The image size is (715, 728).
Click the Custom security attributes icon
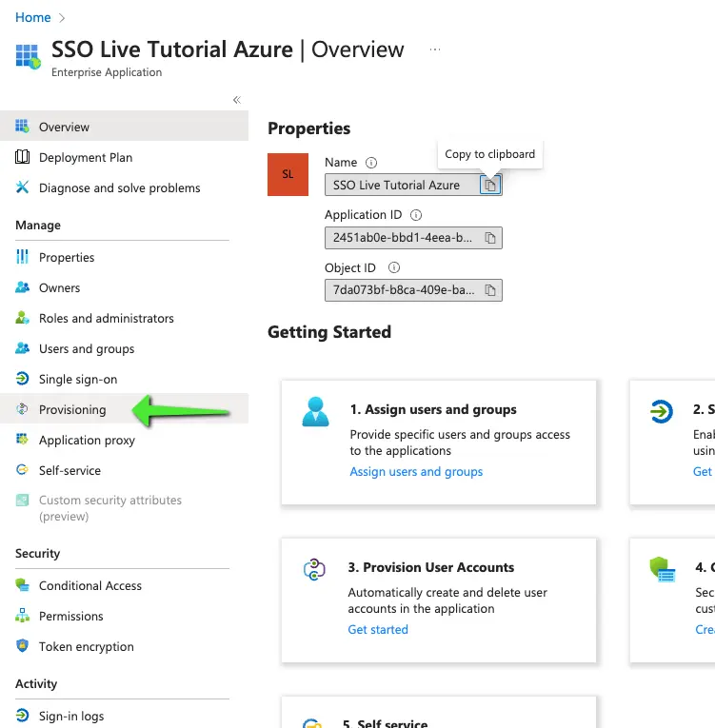22,500
